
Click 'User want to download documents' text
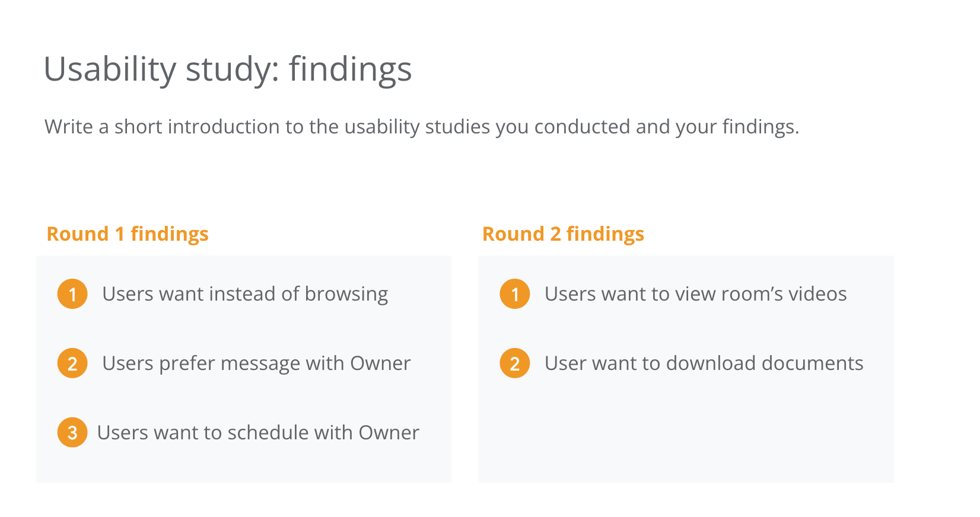704,363
